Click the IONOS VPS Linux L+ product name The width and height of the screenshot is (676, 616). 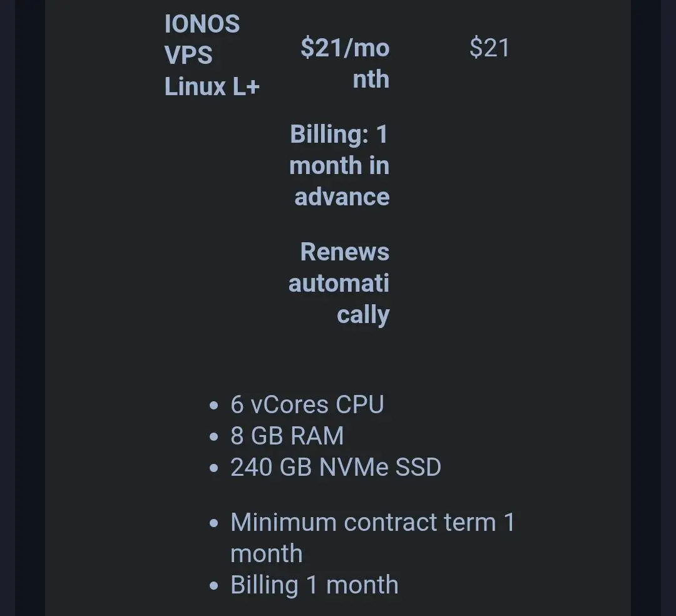pos(212,55)
